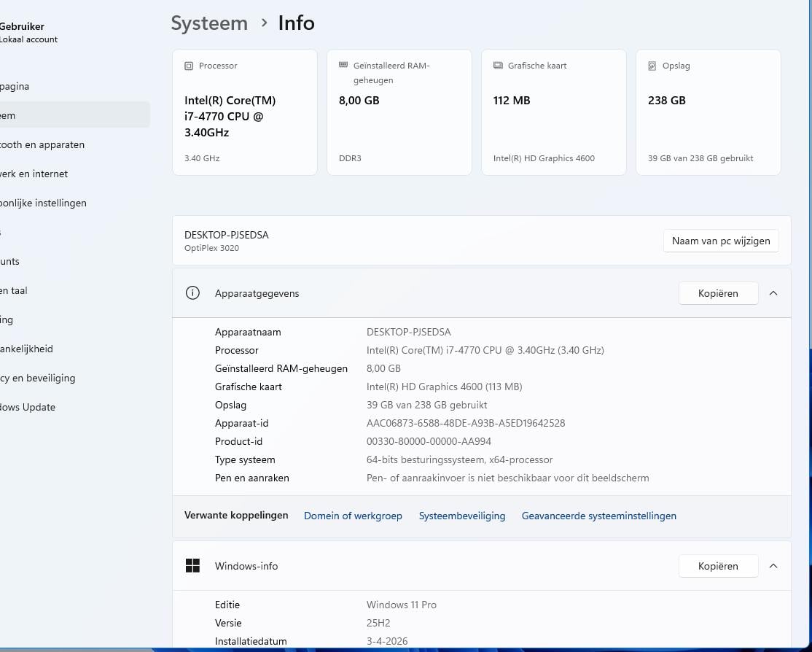
Task: Click the Windows logo beside Windows-info
Action: point(192,566)
